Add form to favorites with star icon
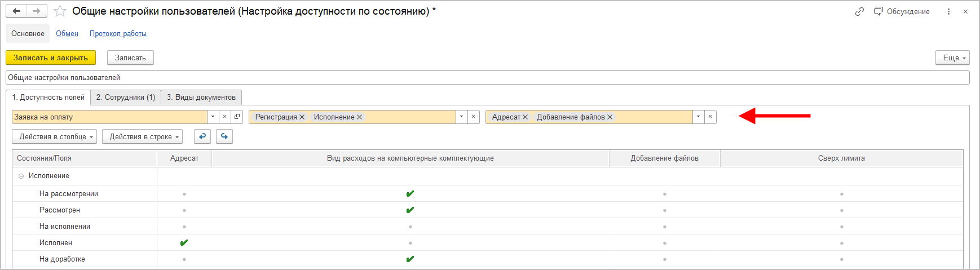Image resolution: width=980 pixels, height=270 pixels. coord(60,11)
